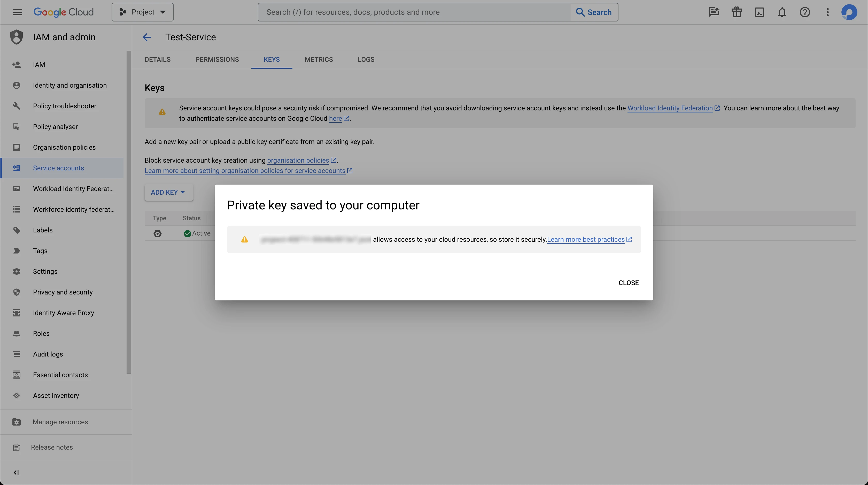Image resolution: width=868 pixels, height=485 pixels.
Task: Collapse the sidebar with the bottom arrow icon
Action: tap(16, 472)
